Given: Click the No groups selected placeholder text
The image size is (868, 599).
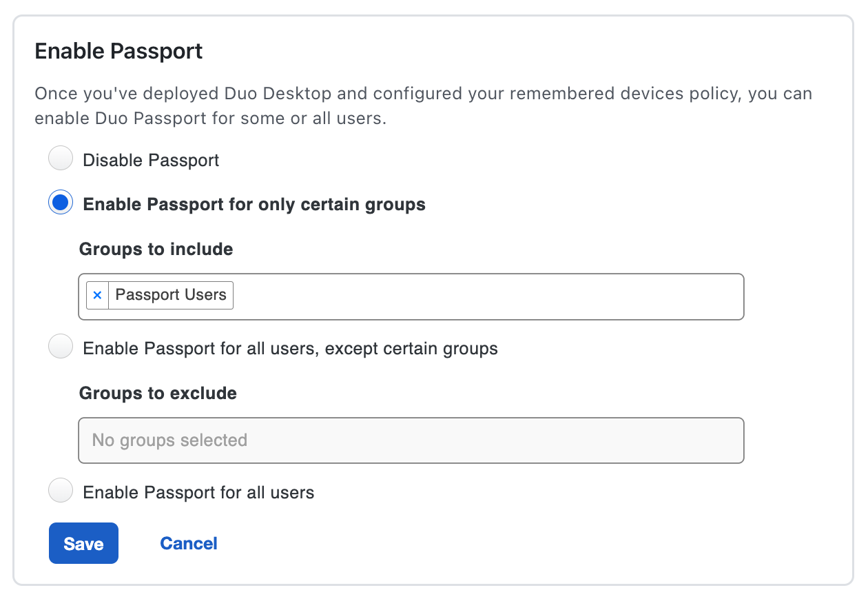Looking at the screenshot, I should coord(169,440).
